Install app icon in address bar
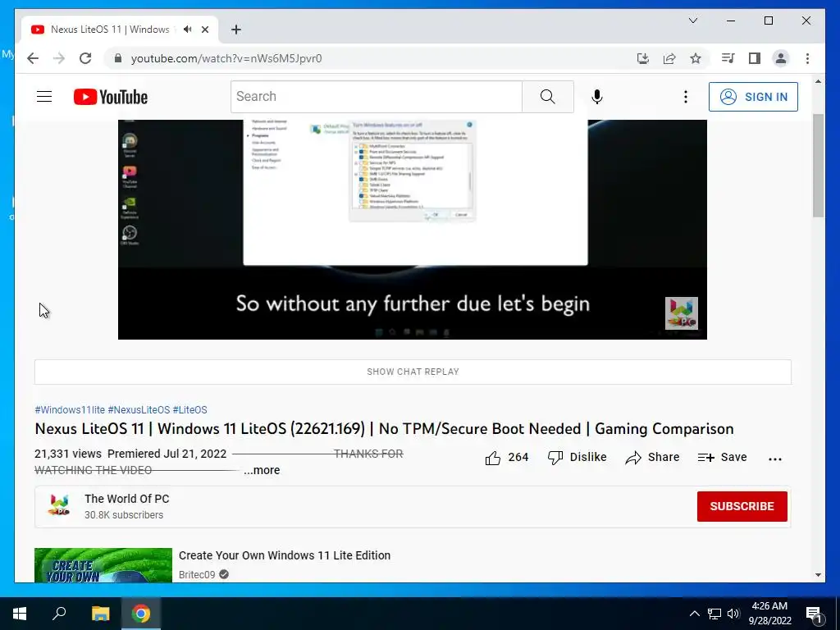840x630 pixels. point(643,58)
